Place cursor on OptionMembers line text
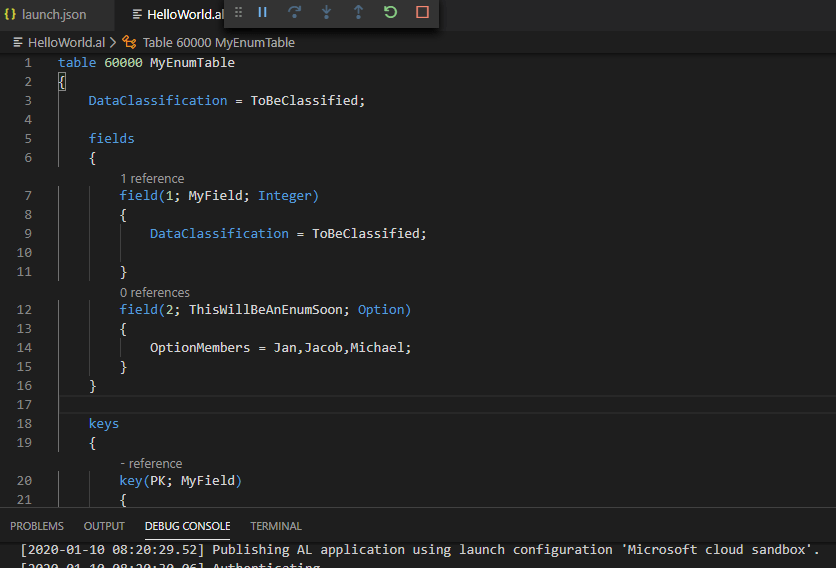The width and height of the screenshot is (836, 568). pyautogui.click(x=280, y=348)
